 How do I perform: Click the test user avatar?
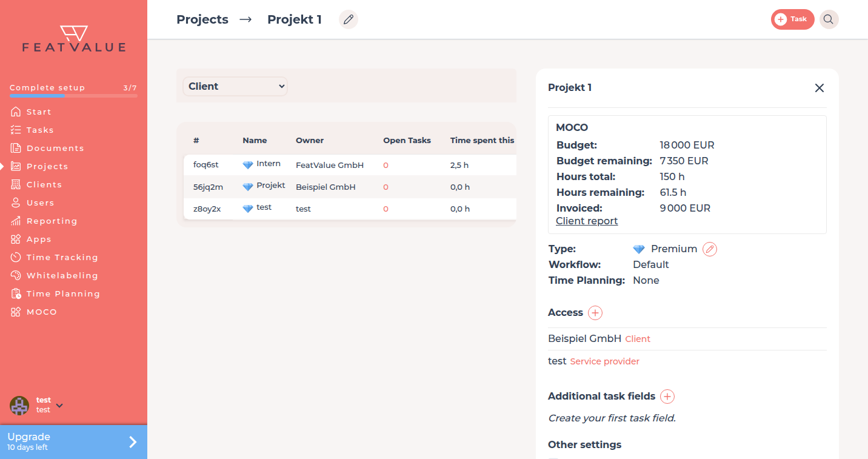pyautogui.click(x=19, y=406)
